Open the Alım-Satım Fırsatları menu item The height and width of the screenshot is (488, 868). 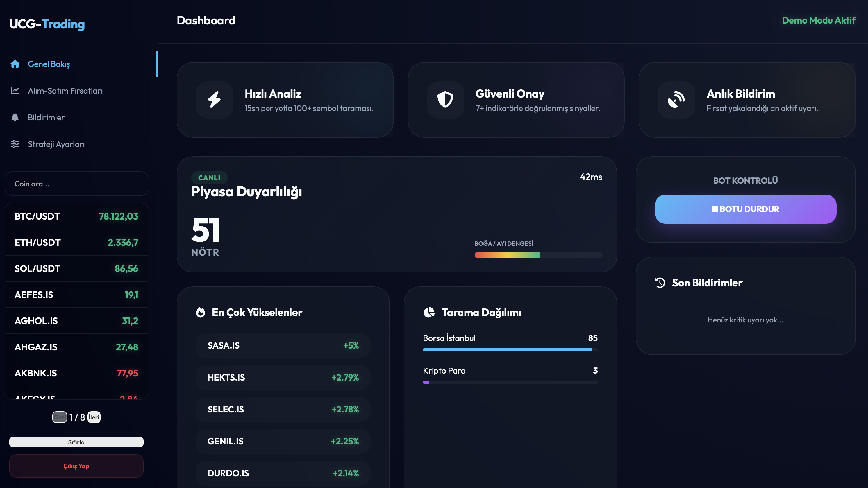coord(65,91)
